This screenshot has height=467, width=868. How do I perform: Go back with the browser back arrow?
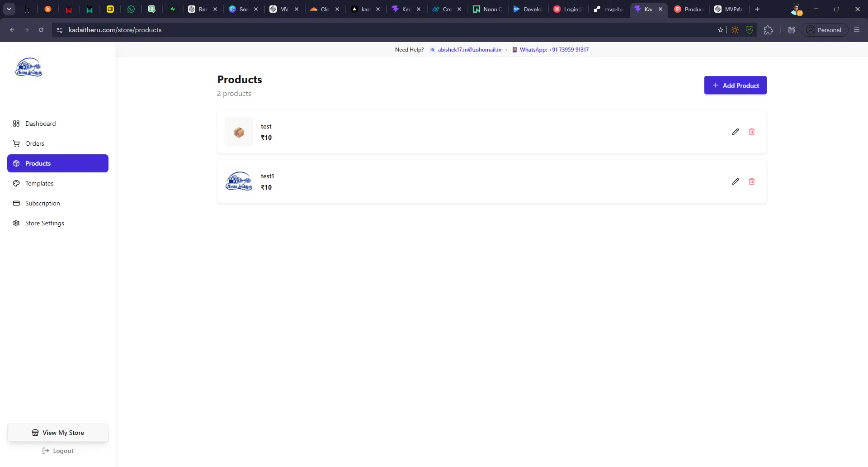click(x=12, y=30)
